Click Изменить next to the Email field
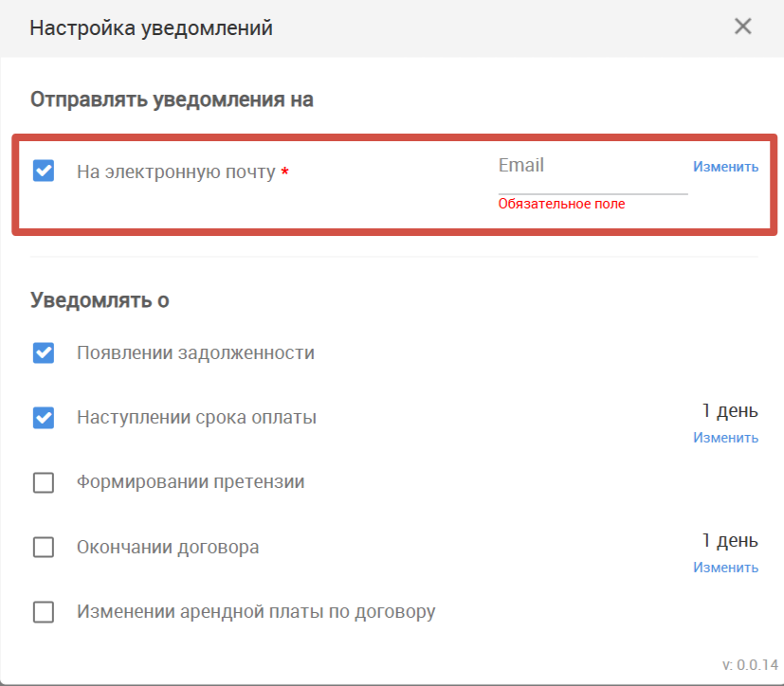The image size is (784, 686). tap(725, 167)
